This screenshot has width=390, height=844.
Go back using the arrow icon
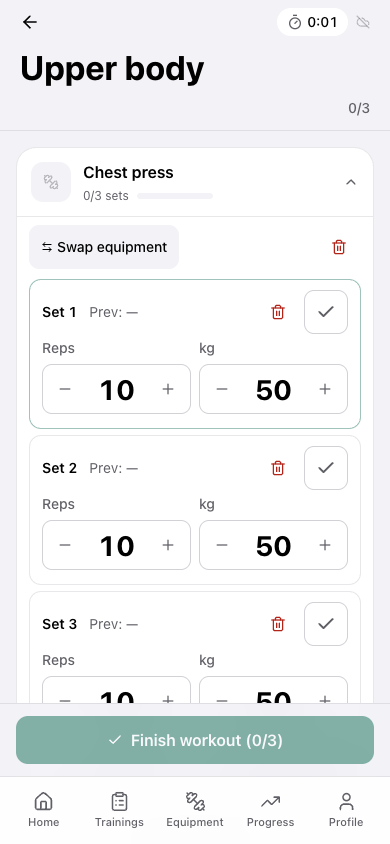click(30, 22)
